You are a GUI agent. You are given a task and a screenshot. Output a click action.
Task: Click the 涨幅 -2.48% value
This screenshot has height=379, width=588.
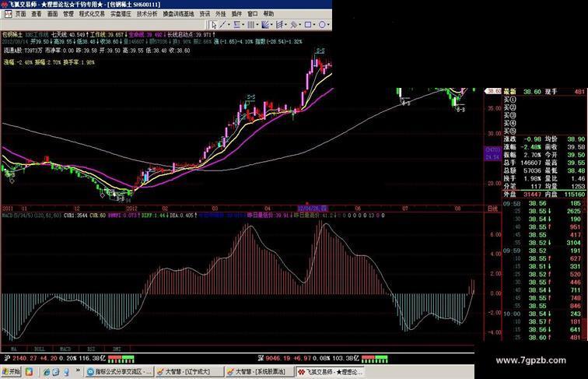point(532,147)
